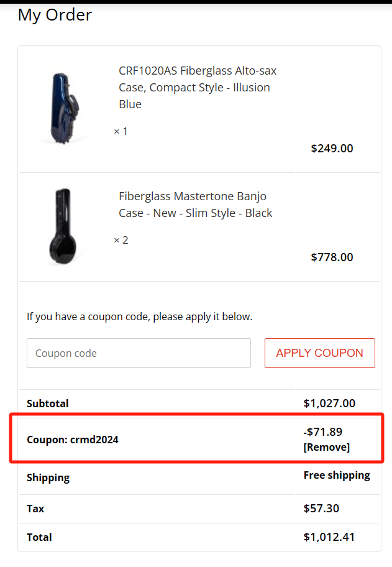Click the -$71.89 discount amount
This screenshot has width=392, height=567.
[x=323, y=432]
